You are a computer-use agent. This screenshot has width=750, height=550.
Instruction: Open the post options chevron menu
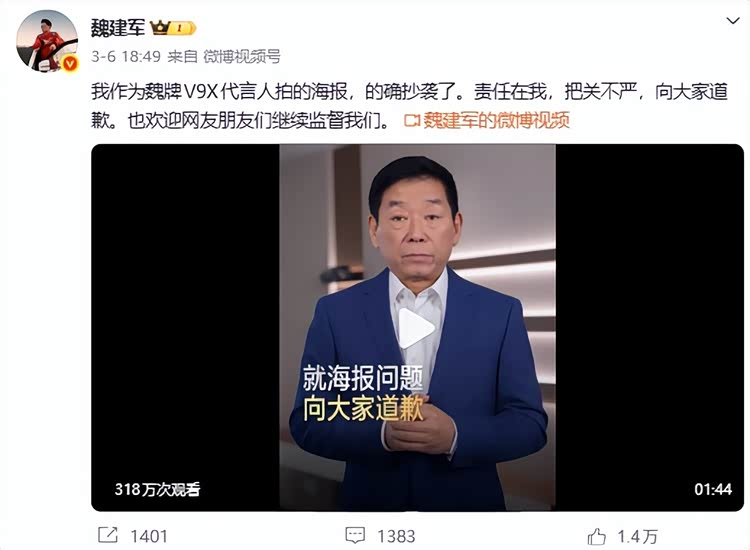733,21
